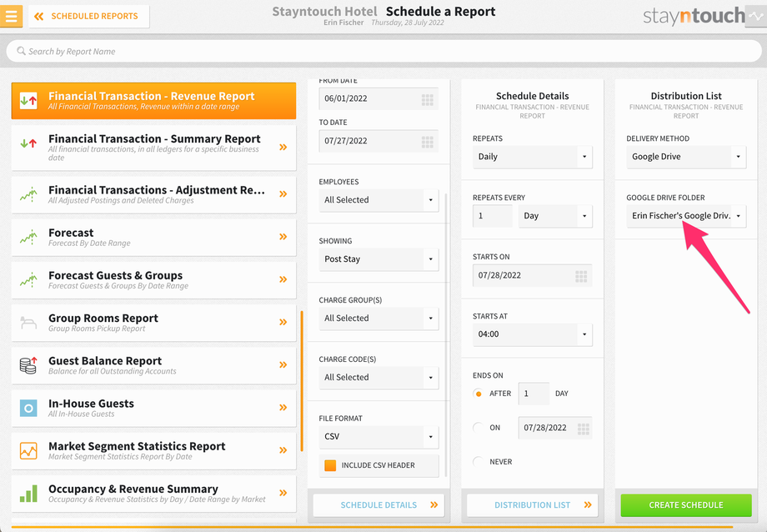
Task: Open the Delivery Method Google Drive dropdown
Action: coord(686,157)
